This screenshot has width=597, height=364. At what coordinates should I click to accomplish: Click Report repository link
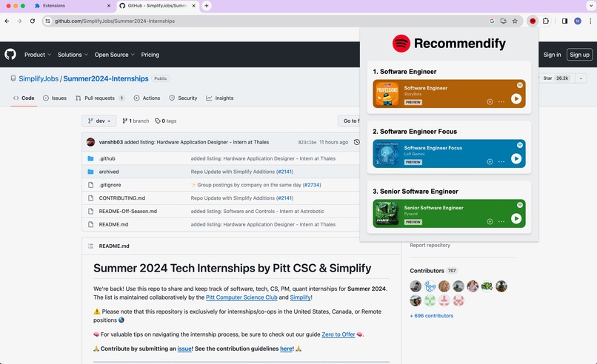tap(430, 246)
